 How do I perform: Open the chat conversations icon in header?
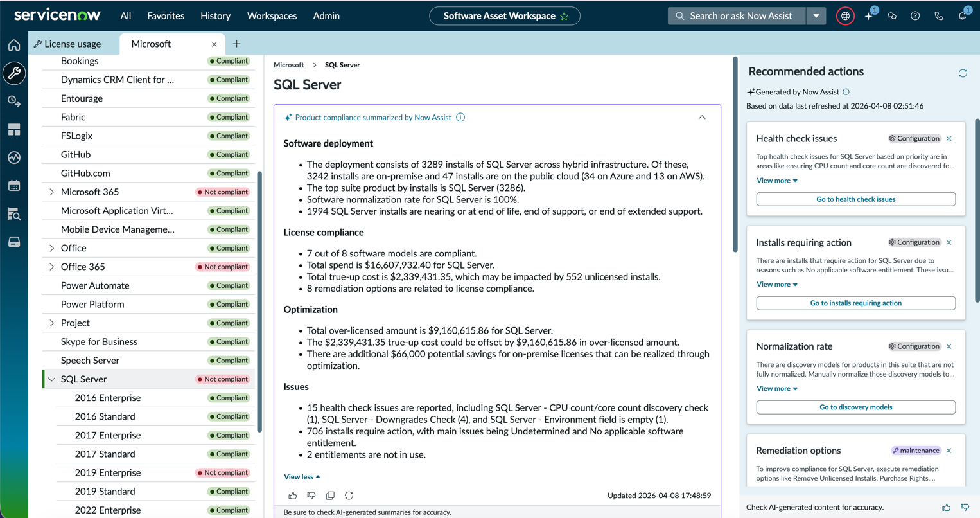coord(892,16)
